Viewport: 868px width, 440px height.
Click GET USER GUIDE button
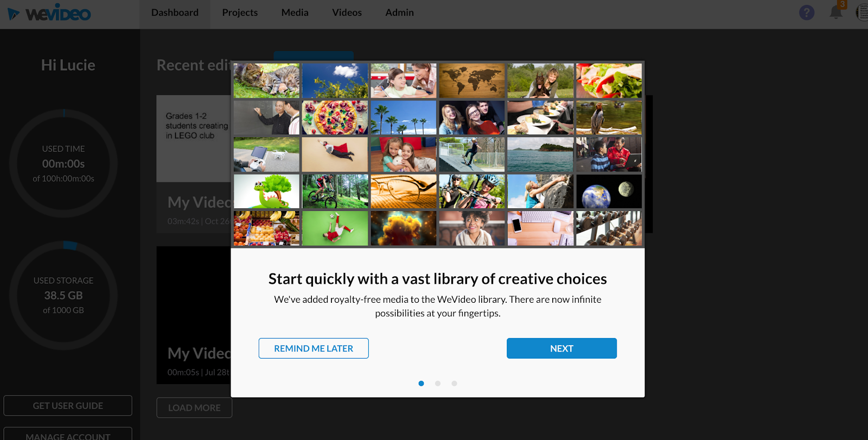[68, 405]
